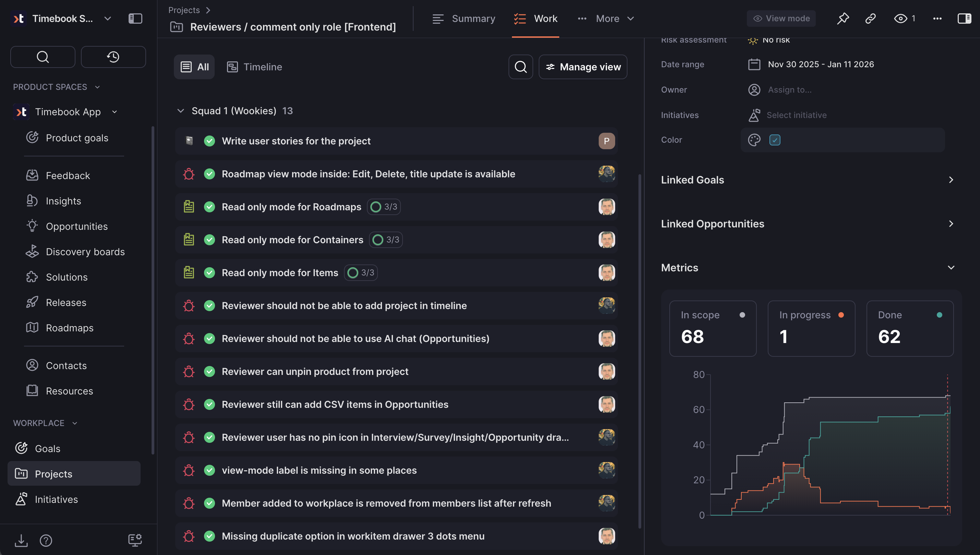Toggle done status on Write user stories
Image resolution: width=980 pixels, height=555 pixels.
pos(209,141)
